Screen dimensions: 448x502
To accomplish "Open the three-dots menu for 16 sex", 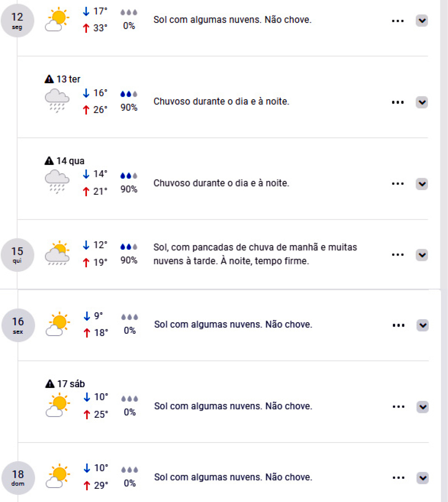I will coord(398,325).
